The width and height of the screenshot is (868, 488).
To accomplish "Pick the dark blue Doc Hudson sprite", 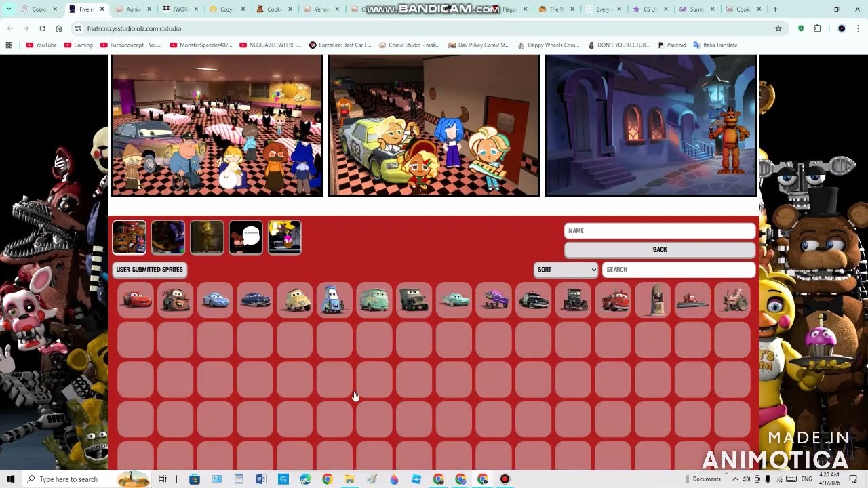I will pos(255,300).
